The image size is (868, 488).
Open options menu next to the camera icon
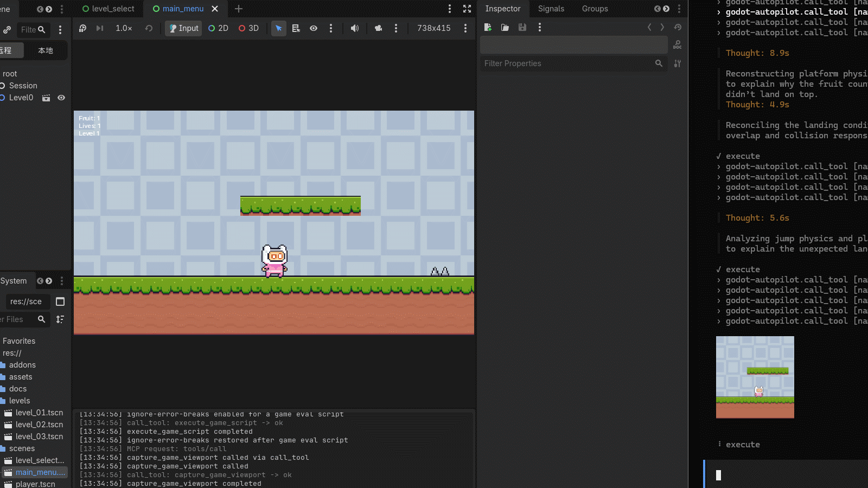396,28
